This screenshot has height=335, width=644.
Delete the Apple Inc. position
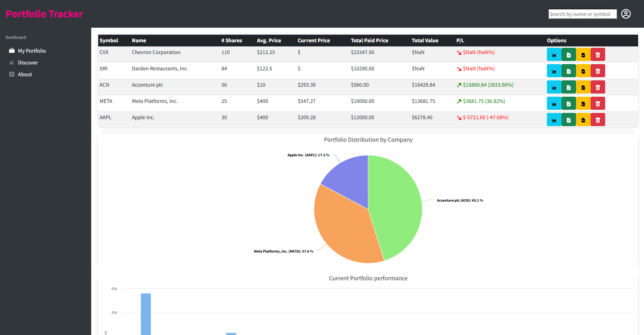598,120
